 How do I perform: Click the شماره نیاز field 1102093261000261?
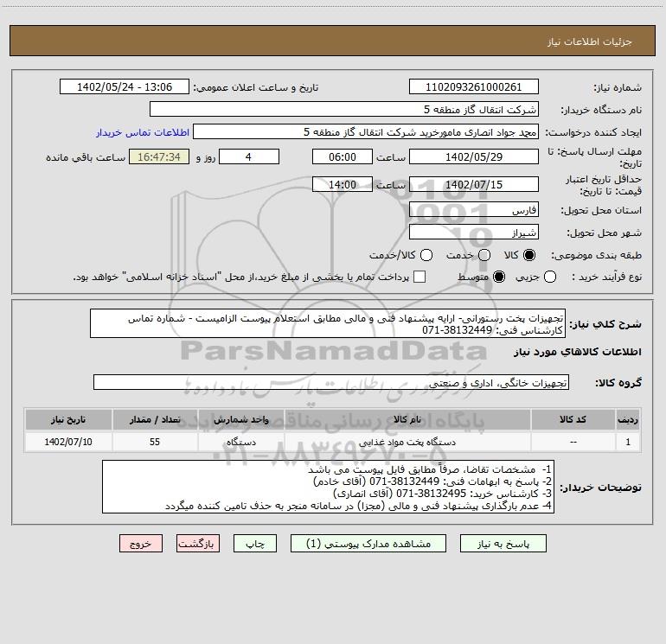coord(474,86)
